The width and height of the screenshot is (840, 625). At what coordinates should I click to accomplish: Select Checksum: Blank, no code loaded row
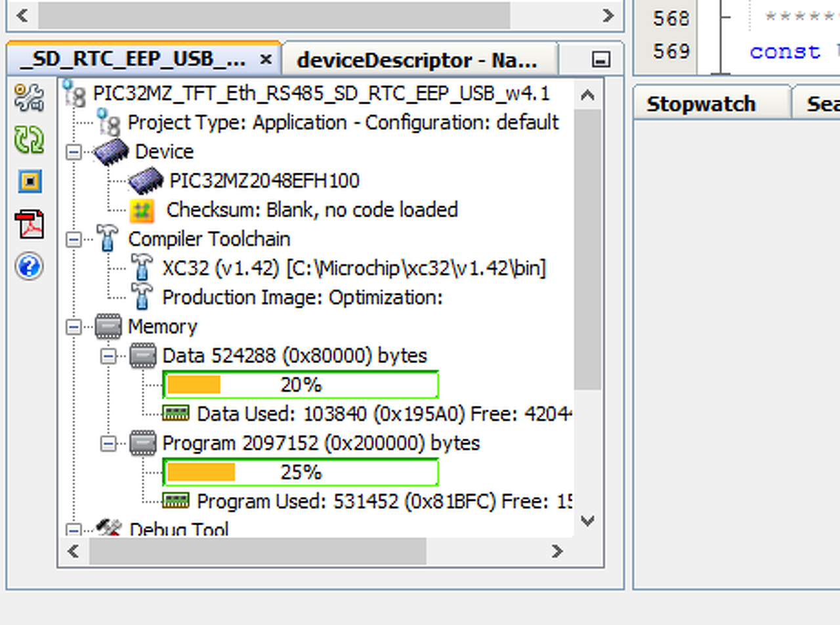(312, 210)
